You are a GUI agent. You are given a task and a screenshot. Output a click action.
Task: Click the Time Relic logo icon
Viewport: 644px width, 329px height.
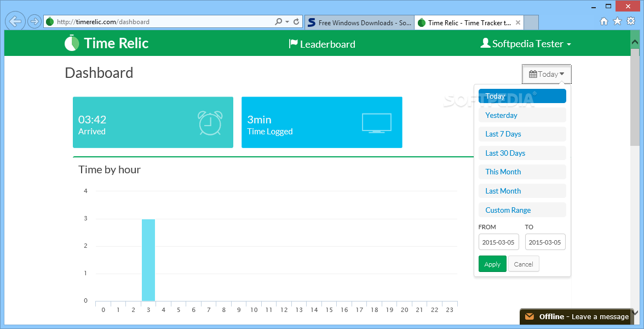pyautogui.click(x=71, y=43)
